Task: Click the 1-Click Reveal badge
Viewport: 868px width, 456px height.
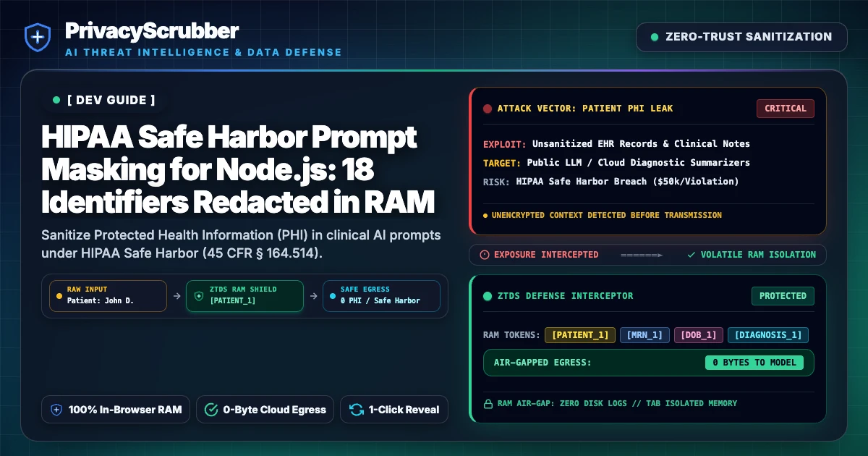Action: pyautogui.click(x=394, y=410)
